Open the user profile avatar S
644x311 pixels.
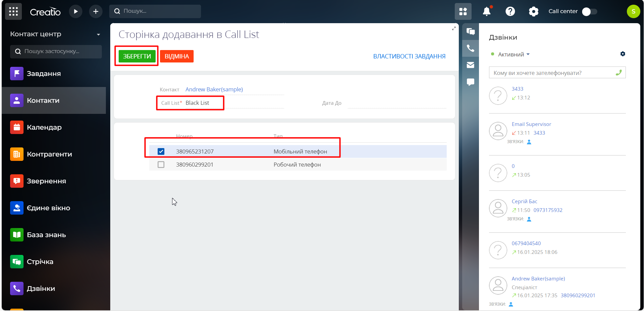633,11
